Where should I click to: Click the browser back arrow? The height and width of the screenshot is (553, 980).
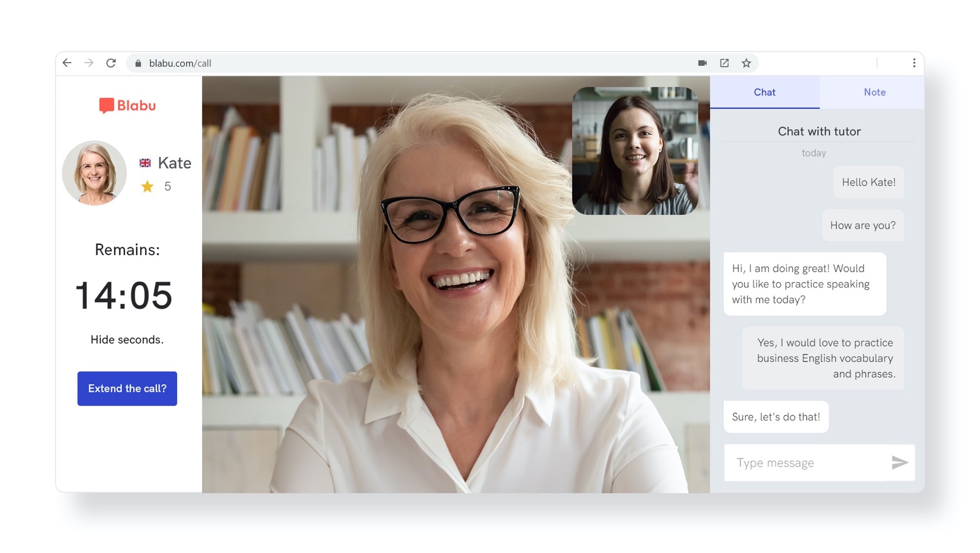67,63
